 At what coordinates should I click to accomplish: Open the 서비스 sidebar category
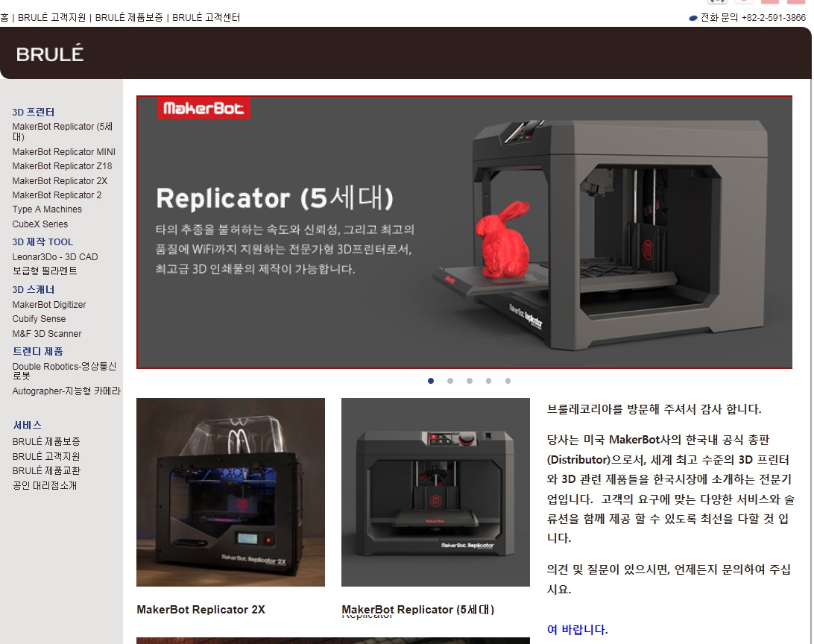coord(27,425)
